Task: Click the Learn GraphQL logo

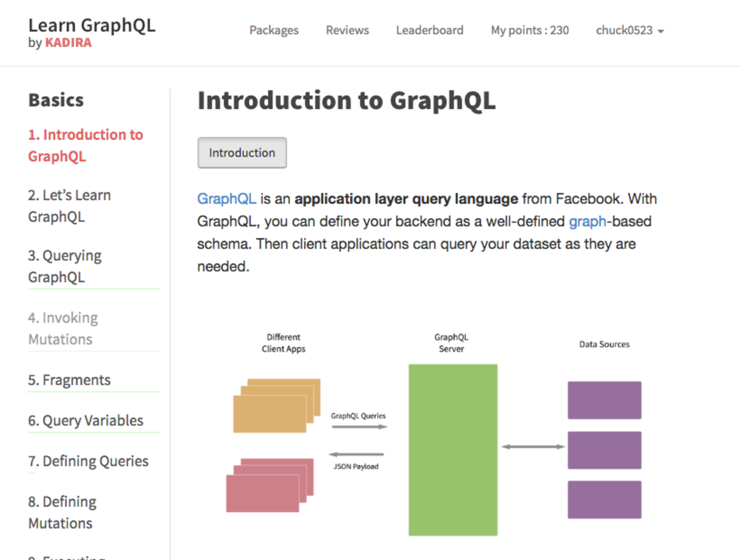Action: [x=92, y=26]
